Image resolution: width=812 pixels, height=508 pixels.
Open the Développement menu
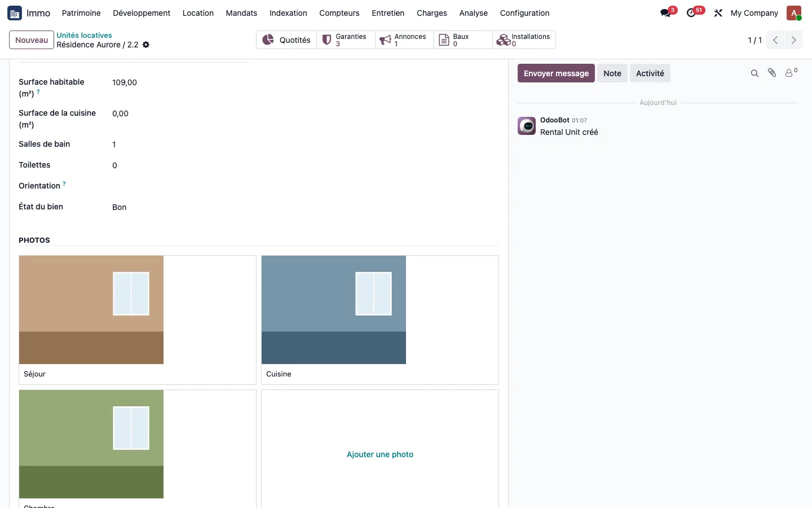point(142,13)
